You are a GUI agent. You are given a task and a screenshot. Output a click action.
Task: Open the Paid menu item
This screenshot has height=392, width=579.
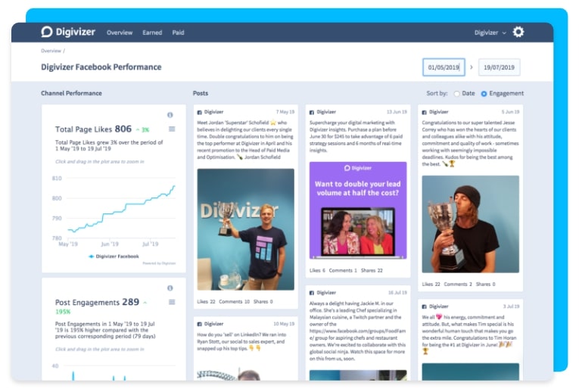click(x=178, y=33)
